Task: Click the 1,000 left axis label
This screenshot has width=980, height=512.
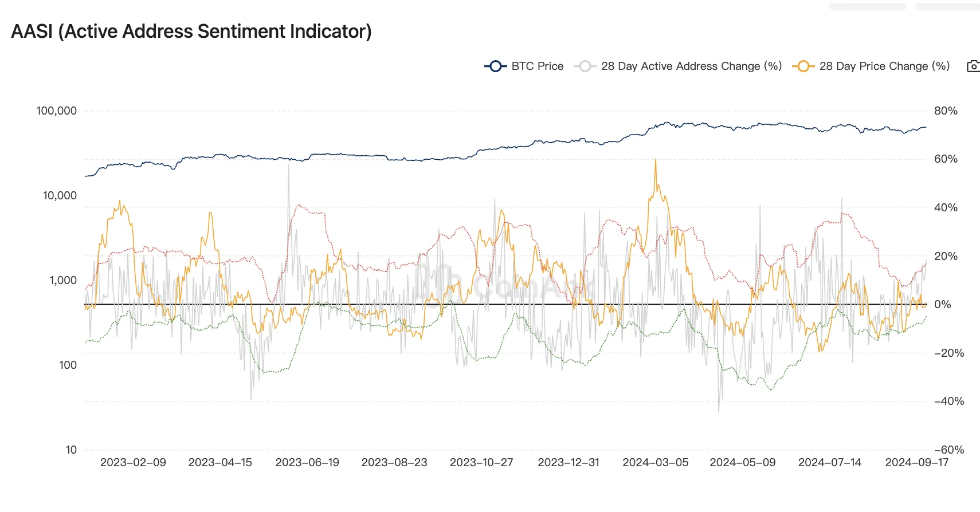Action: point(63,280)
